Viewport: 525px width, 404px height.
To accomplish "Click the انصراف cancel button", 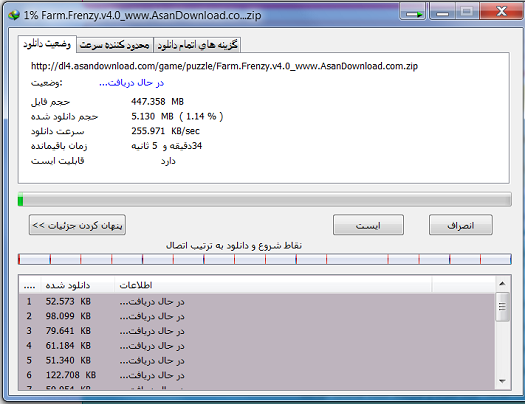I will click(461, 225).
